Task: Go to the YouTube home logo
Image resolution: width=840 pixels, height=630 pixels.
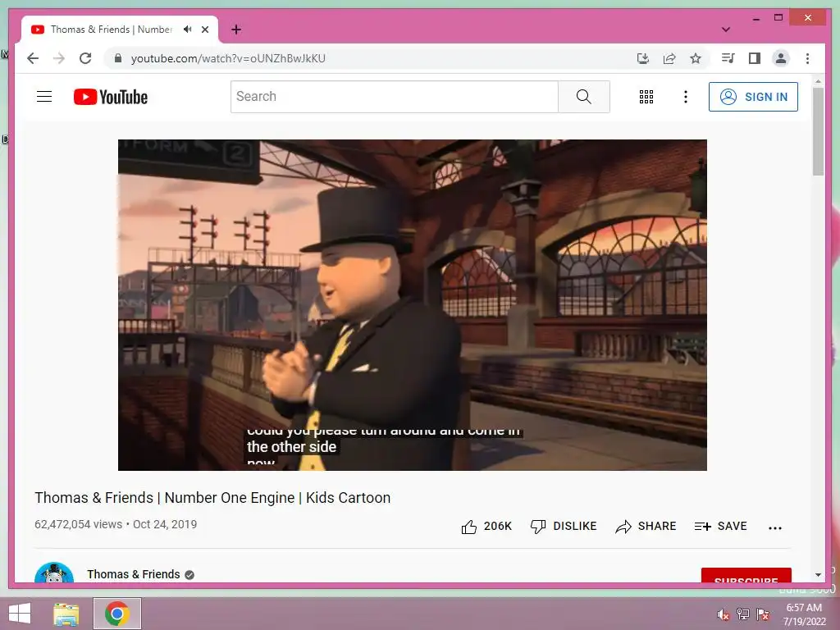Action: (x=111, y=97)
